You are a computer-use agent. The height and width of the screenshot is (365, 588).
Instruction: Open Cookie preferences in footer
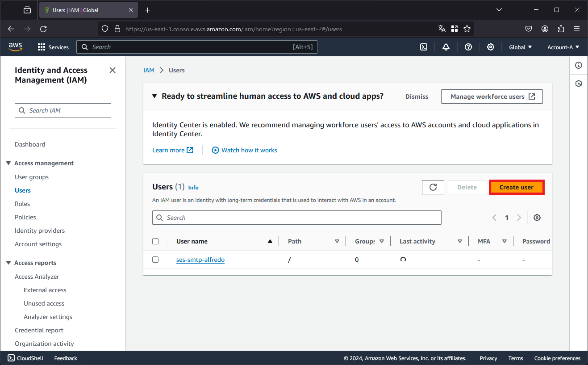click(x=558, y=358)
